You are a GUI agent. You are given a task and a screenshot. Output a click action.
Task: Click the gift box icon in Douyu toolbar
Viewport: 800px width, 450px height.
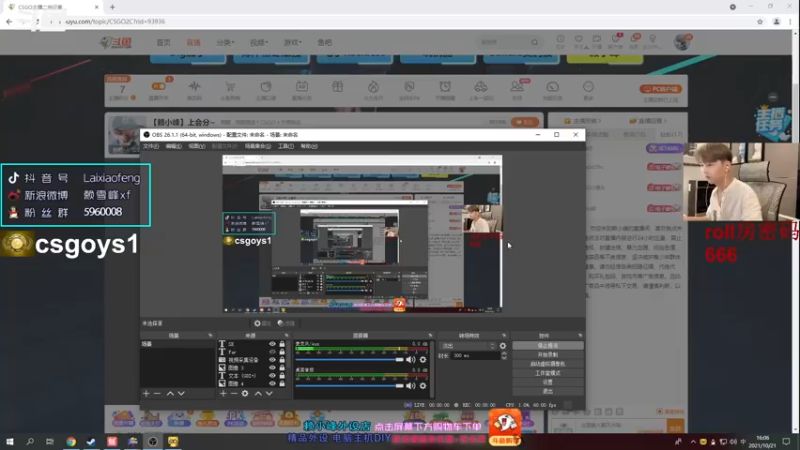[338, 87]
